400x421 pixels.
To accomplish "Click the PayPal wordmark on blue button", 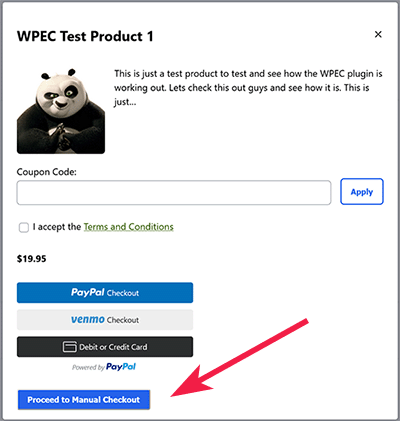I will click(88, 293).
